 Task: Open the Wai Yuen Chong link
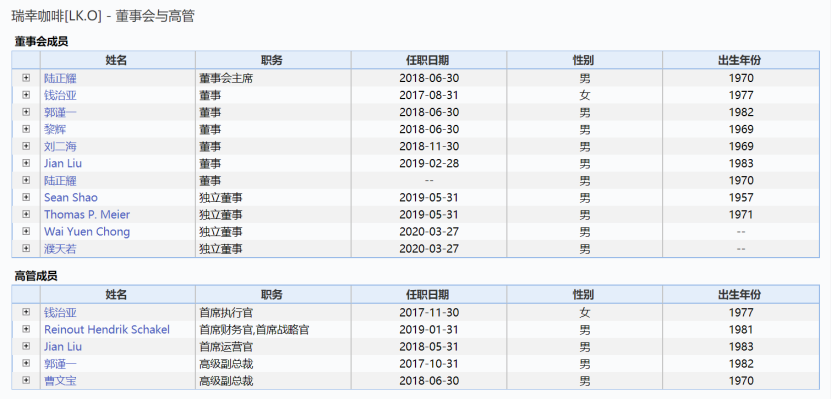pos(87,232)
